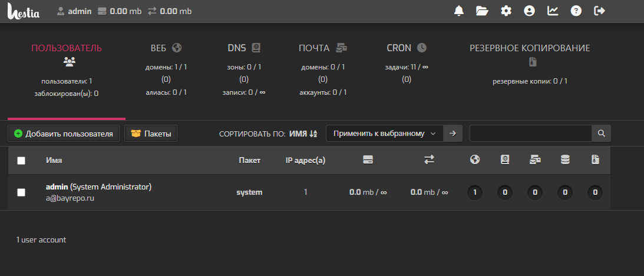The height and width of the screenshot is (276, 644).
Task: Check the admin user row checkbox
Action: [21, 192]
